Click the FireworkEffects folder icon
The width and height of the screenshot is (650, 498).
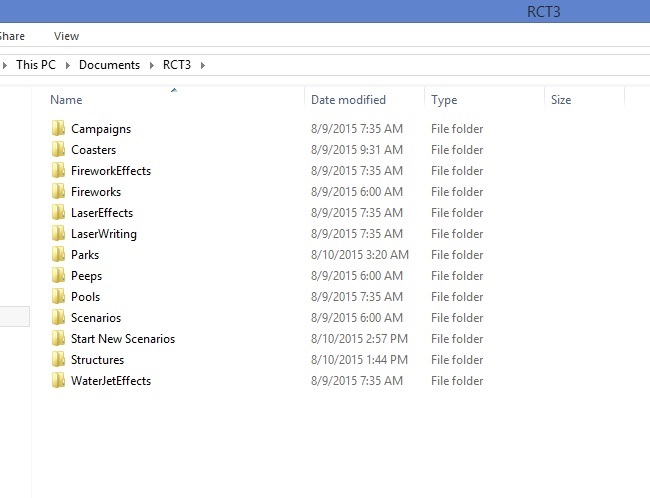coord(58,171)
